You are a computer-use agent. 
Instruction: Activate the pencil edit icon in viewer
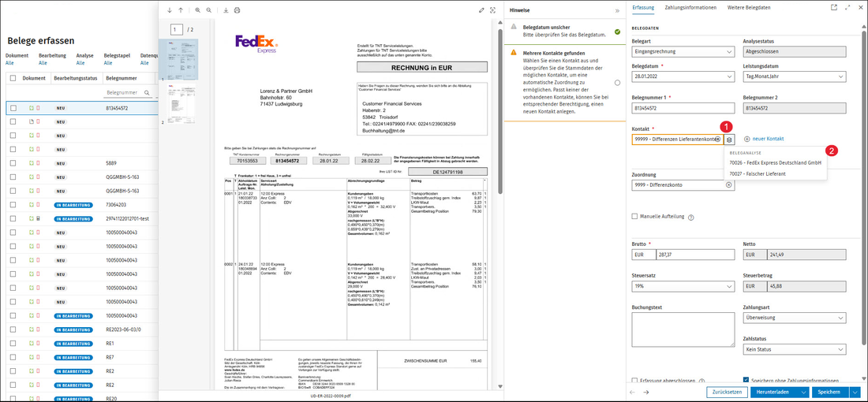(x=481, y=10)
